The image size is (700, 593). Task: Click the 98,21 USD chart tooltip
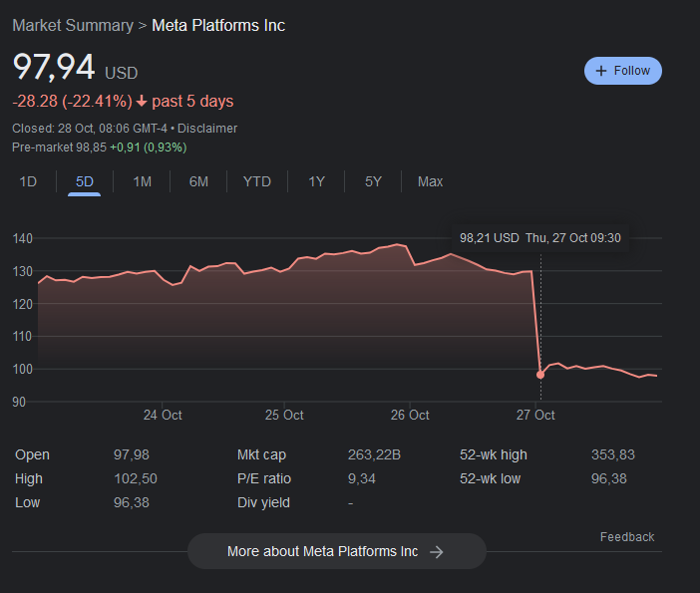[540, 238]
